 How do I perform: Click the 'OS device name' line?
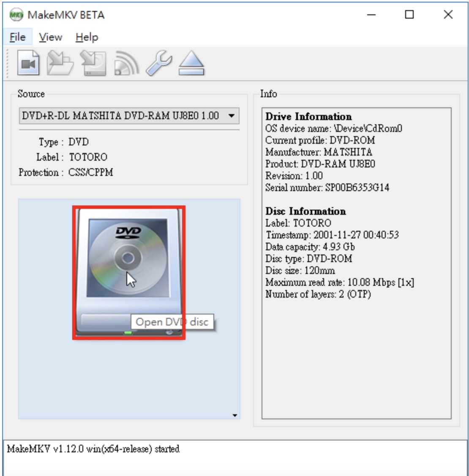pyautogui.click(x=334, y=129)
